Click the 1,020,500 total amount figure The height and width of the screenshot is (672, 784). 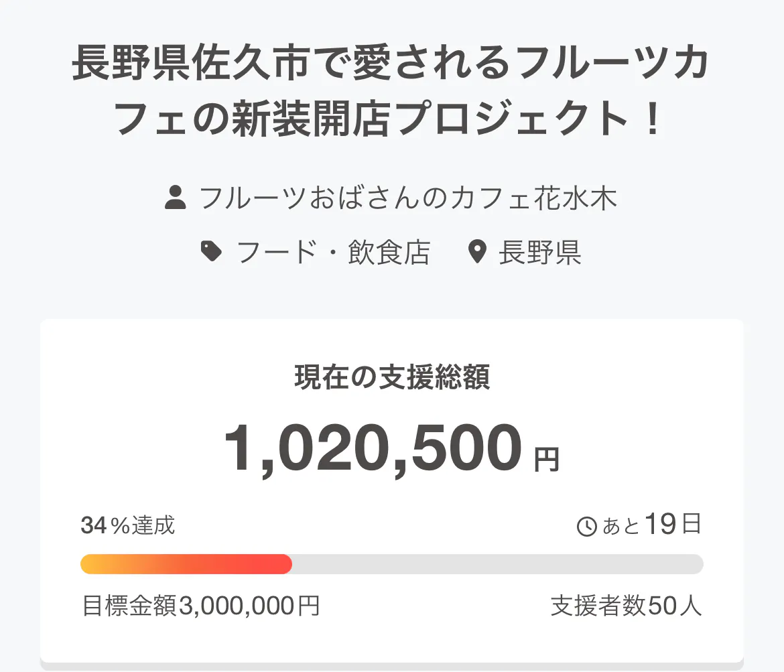372,449
